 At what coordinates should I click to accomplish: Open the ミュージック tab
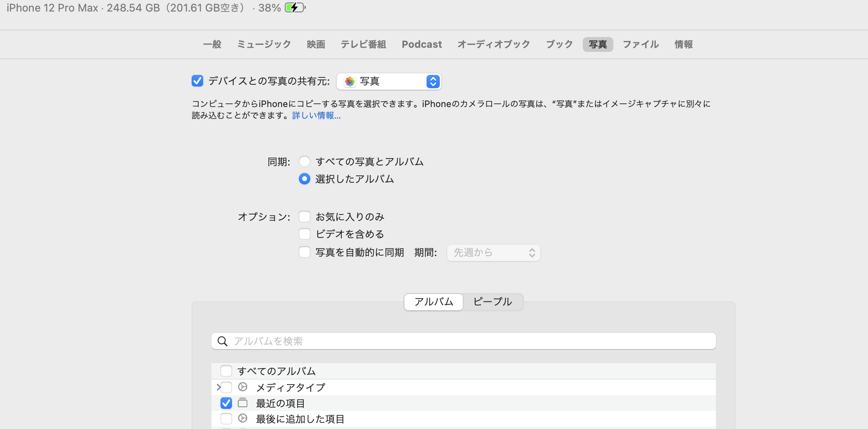pyautogui.click(x=264, y=44)
